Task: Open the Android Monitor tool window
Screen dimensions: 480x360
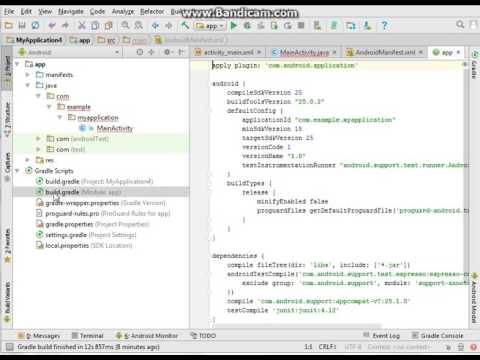Action: 147,336
